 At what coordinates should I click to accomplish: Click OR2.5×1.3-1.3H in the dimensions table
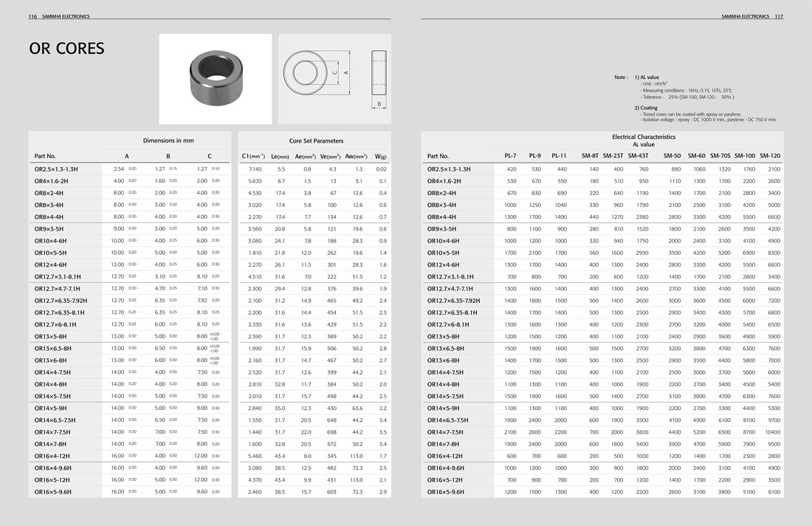click(x=56, y=169)
